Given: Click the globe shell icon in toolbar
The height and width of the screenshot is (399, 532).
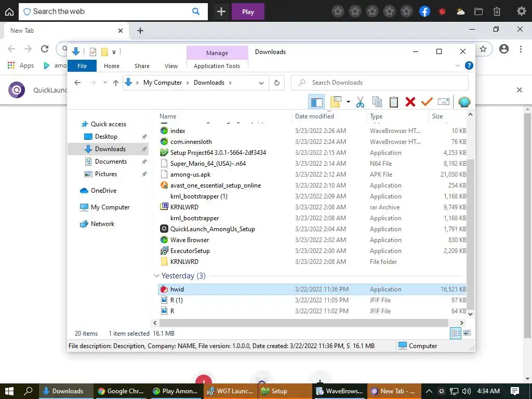Looking at the screenshot, I should point(464,102).
